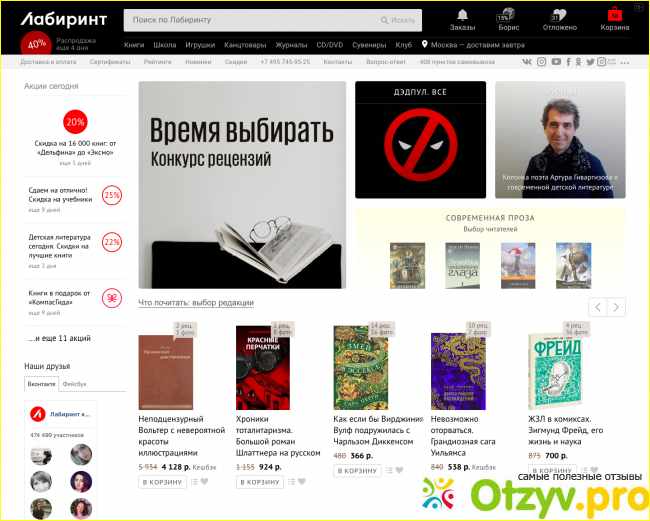Open Labirint's YouTube channel icon

556,62
